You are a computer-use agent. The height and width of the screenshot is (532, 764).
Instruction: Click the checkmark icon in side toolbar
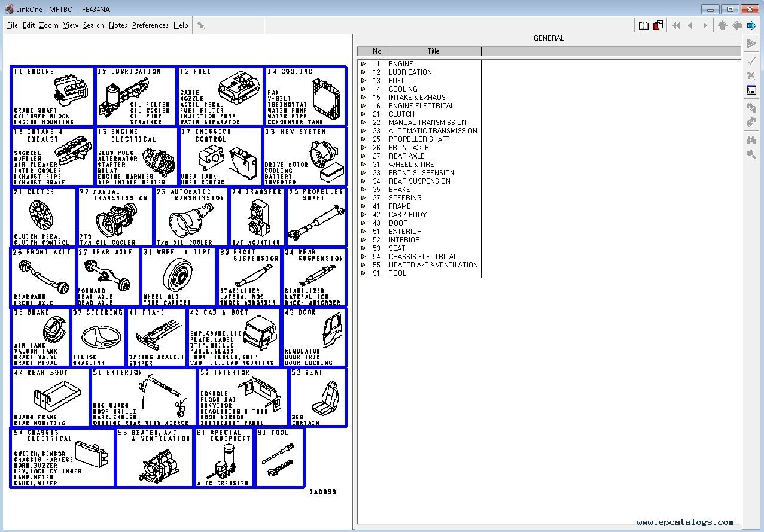tap(751, 60)
